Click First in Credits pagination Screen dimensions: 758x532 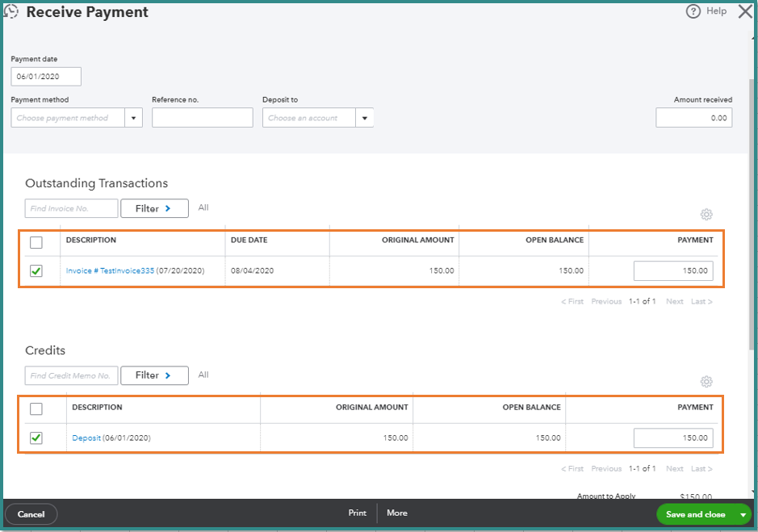coord(572,469)
